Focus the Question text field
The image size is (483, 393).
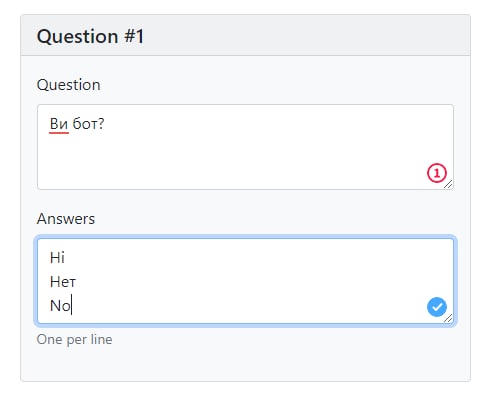click(245, 147)
